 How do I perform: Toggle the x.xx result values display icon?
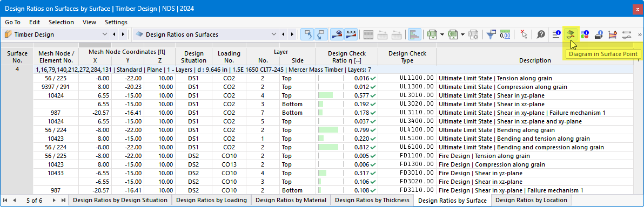(351, 34)
